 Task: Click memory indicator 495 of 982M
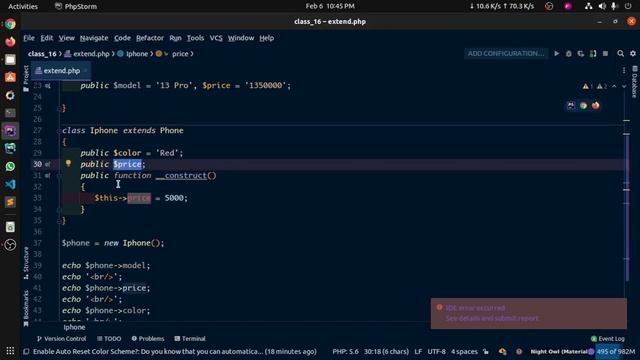pyautogui.click(x=615, y=351)
